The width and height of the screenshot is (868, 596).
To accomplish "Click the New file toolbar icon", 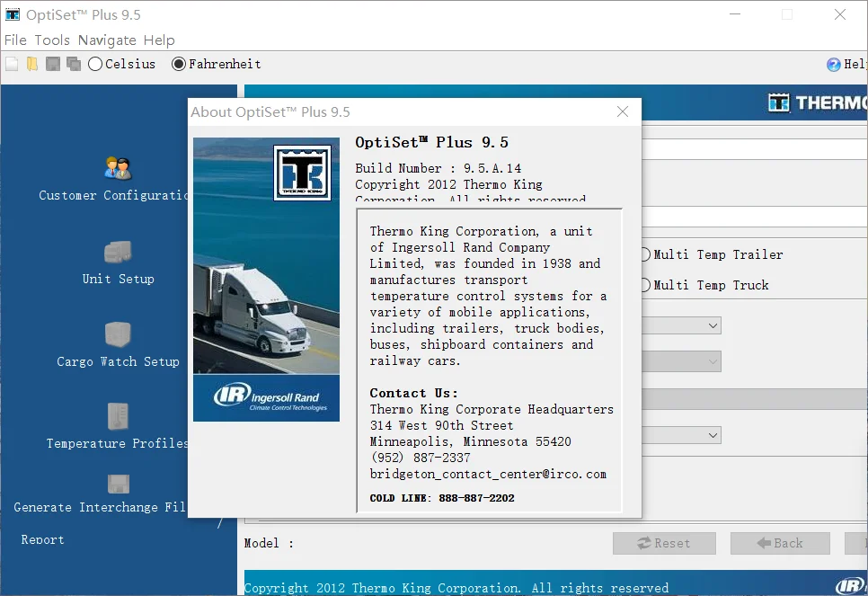I will coord(12,64).
